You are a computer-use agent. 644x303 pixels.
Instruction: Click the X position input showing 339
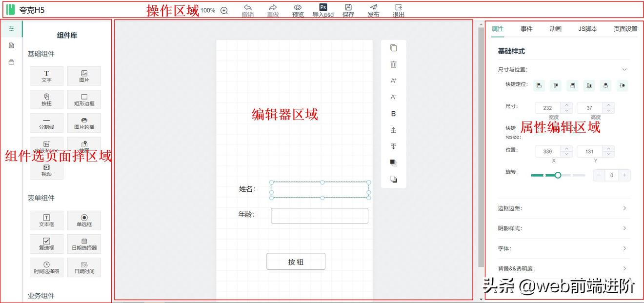point(547,151)
